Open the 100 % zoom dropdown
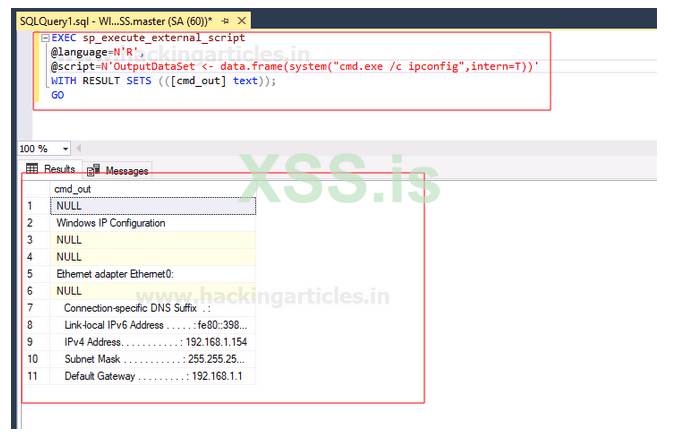Image resolution: width=677 pixels, height=434 pixels. point(65,149)
